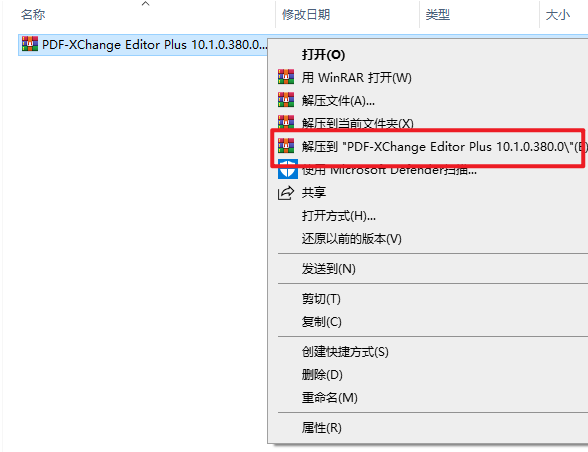Image resolution: width=588 pixels, height=452 pixels.
Task: Click WinRAR icon beside 用 WinRAR 打开(W)
Action: point(286,77)
